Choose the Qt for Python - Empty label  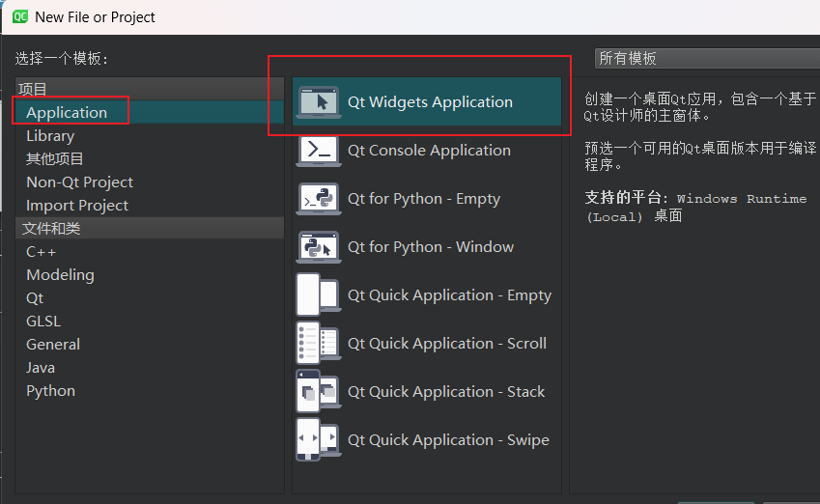[x=424, y=199]
